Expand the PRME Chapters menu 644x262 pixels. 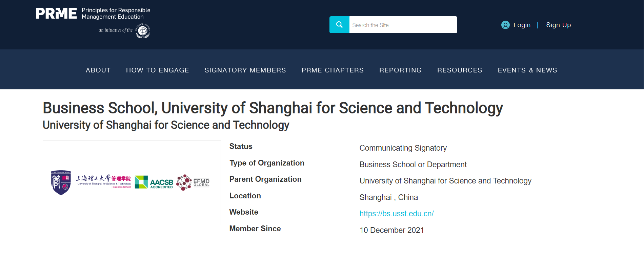point(333,70)
